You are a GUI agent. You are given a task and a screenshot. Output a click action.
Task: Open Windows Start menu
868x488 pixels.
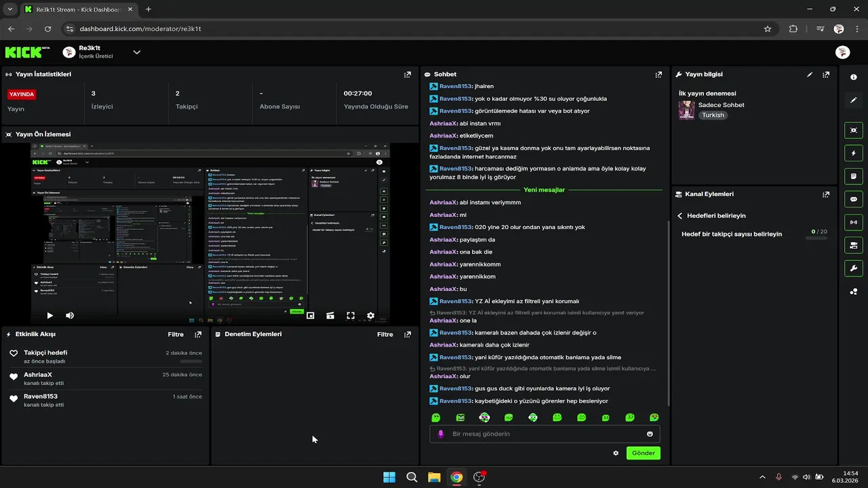(x=389, y=477)
